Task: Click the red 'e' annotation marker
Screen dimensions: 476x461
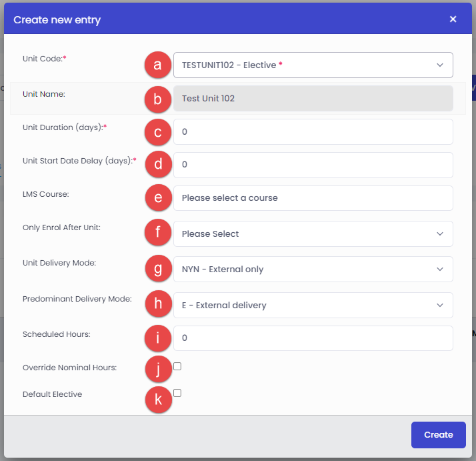Action: 158,198
